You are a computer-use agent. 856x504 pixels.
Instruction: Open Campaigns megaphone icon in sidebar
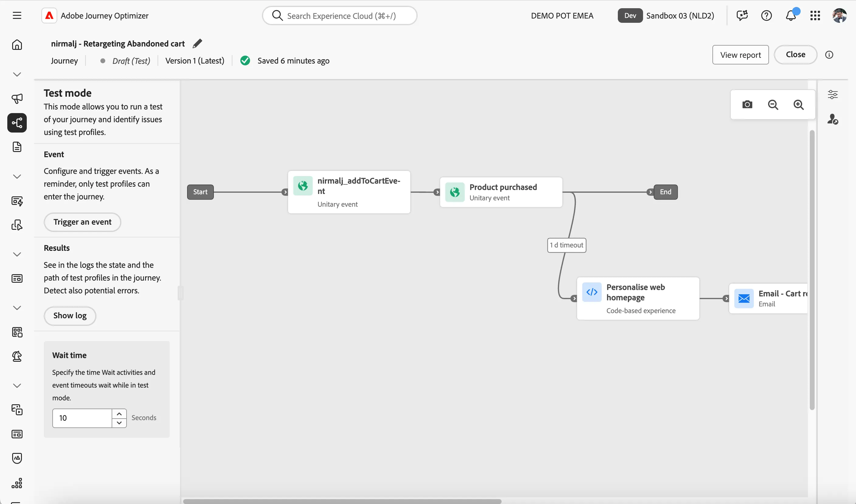point(17,98)
